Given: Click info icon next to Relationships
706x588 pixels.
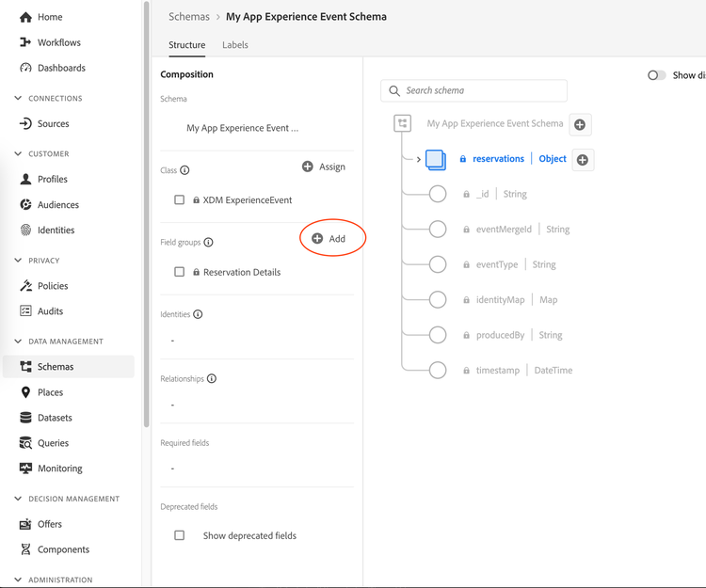Looking at the screenshot, I should tap(212, 378).
